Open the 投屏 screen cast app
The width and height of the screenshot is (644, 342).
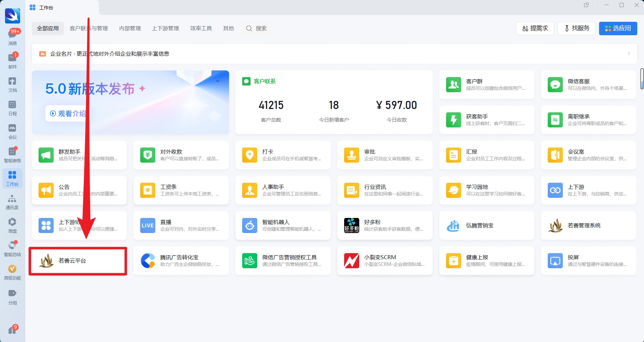click(x=588, y=261)
